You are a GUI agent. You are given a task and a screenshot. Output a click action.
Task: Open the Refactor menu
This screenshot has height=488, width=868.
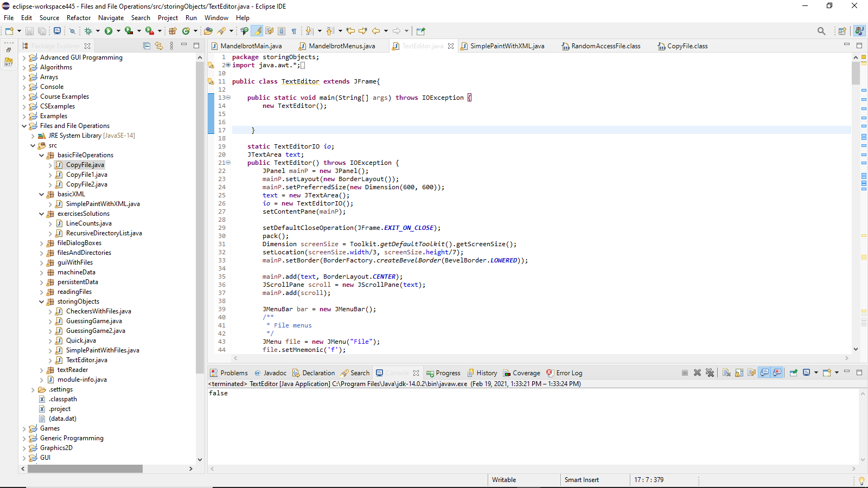coord(79,18)
